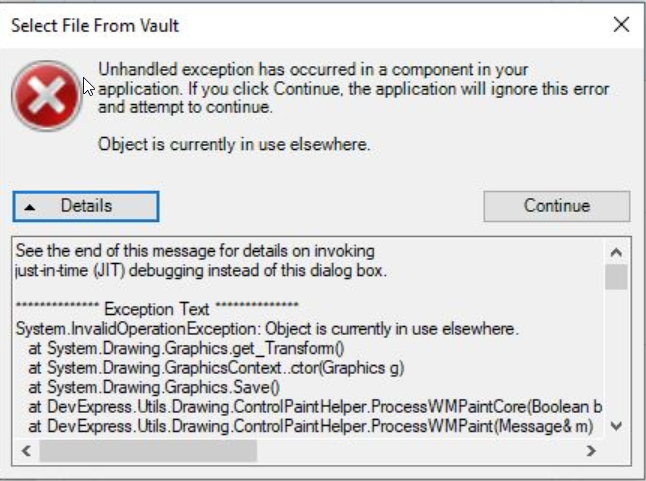Click the Select File From Vault title bar
The width and height of the screenshot is (646, 481).
tap(305, 25)
